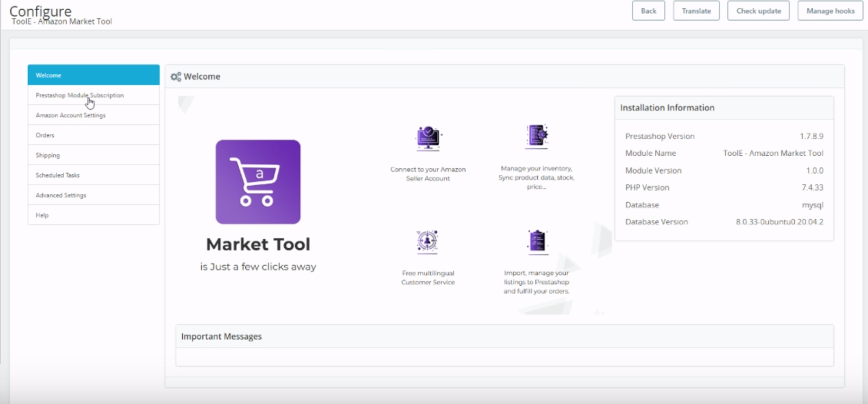
Task: Open Scheduled Tasks section
Action: (x=93, y=175)
